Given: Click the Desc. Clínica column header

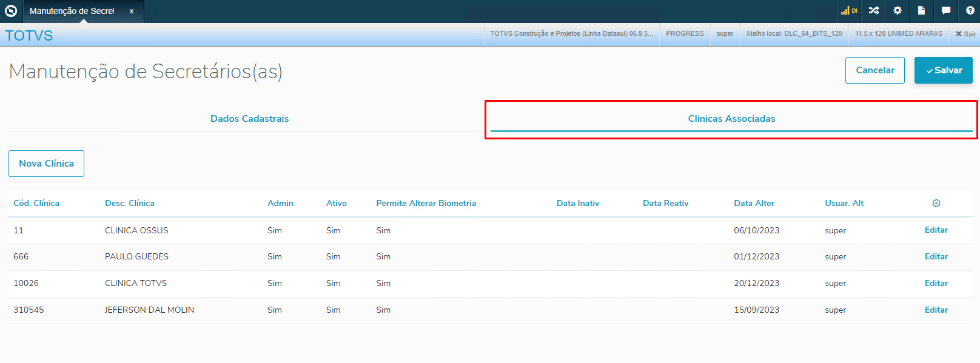Looking at the screenshot, I should [x=130, y=203].
